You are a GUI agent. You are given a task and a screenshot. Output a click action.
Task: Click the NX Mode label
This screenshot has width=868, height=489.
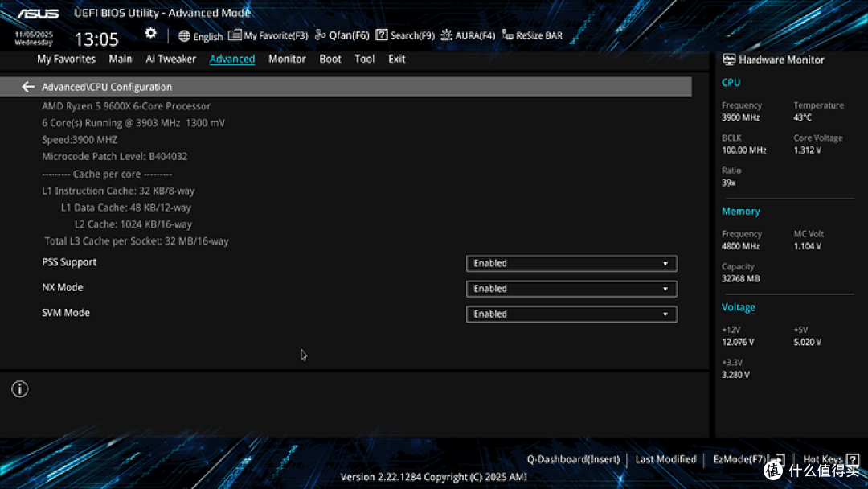[63, 287]
